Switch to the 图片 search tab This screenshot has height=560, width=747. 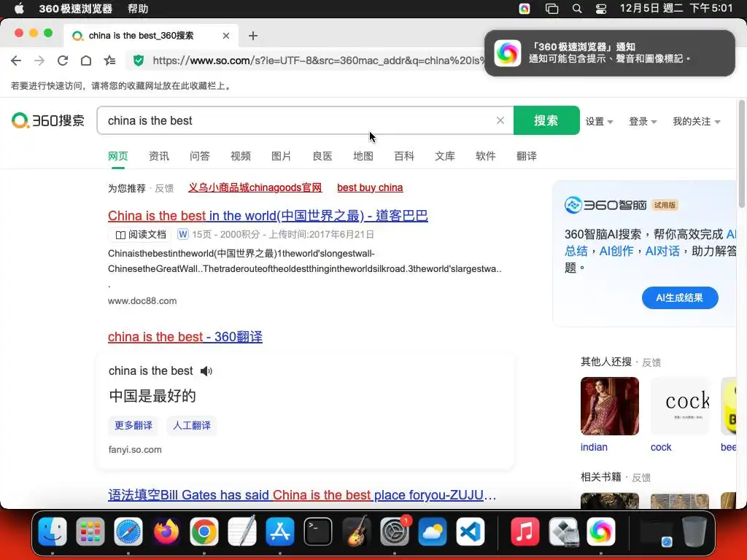click(x=281, y=156)
